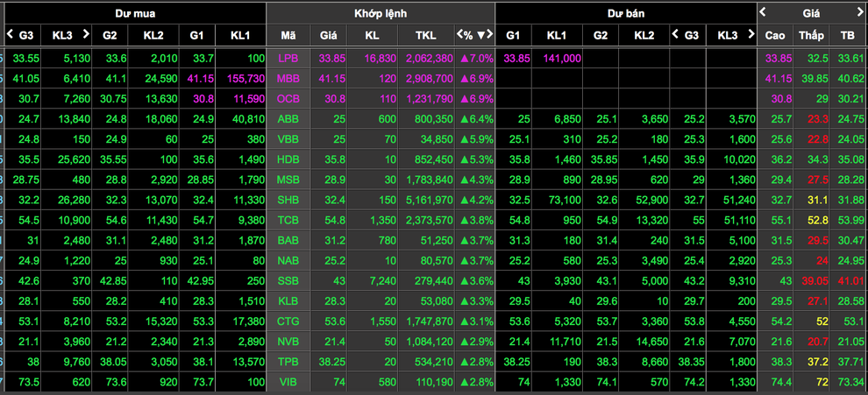The width and height of the screenshot is (868, 395).
Task: Click left arrow beside G3 in Dư mua
Action: pyautogui.click(x=10, y=35)
